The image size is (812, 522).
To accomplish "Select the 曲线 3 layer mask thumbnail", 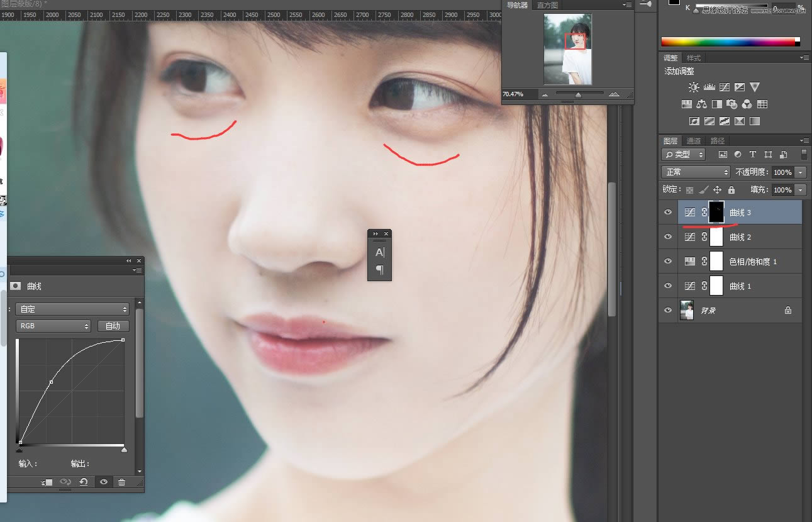I will coord(716,213).
